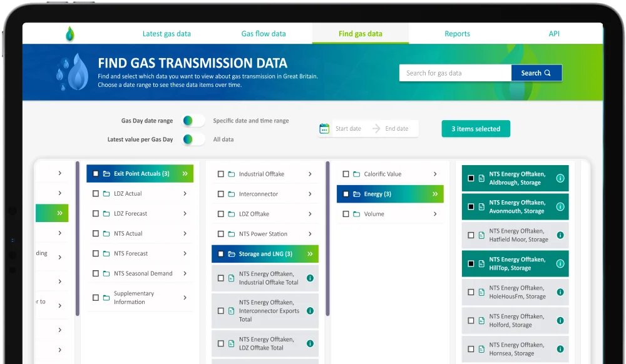Image resolution: width=626 pixels, height=364 pixels.
Task: Collapse the Exit Point Actuals selection
Action: click(186, 173)
